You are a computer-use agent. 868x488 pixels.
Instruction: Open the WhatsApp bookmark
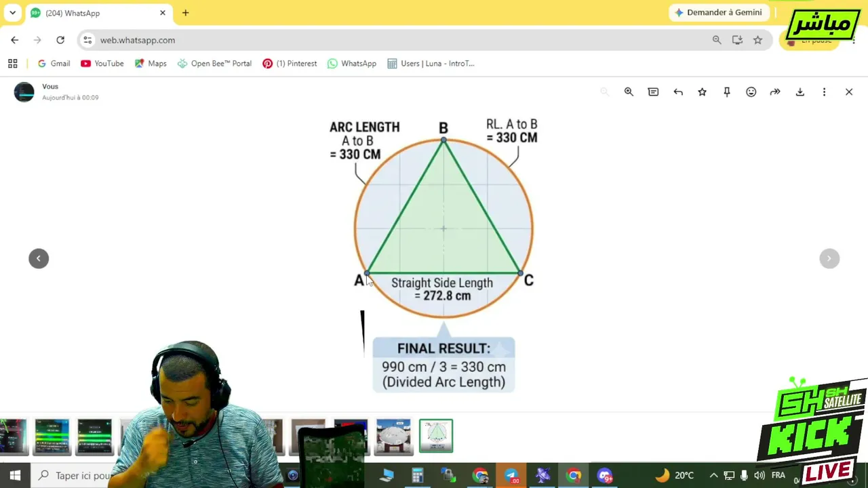[x=352, y=64]
